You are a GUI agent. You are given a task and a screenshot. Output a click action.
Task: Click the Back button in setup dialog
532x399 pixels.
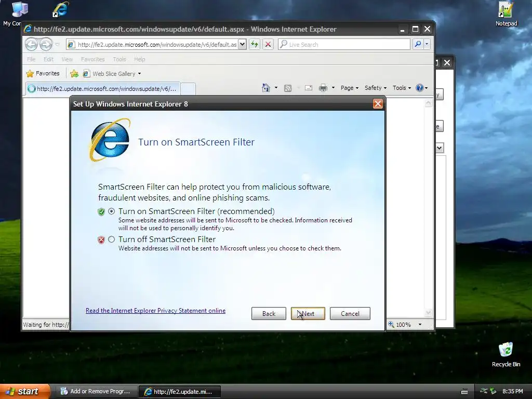pos(269,313)
